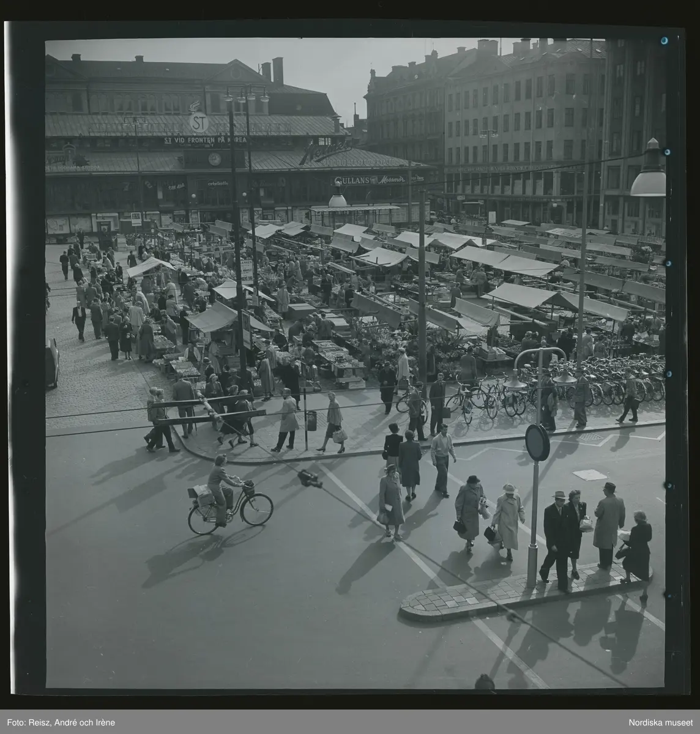Click the trash bin on the sidewalk post
This screenshot has height=734, width=700.
[x=311, y=420]
